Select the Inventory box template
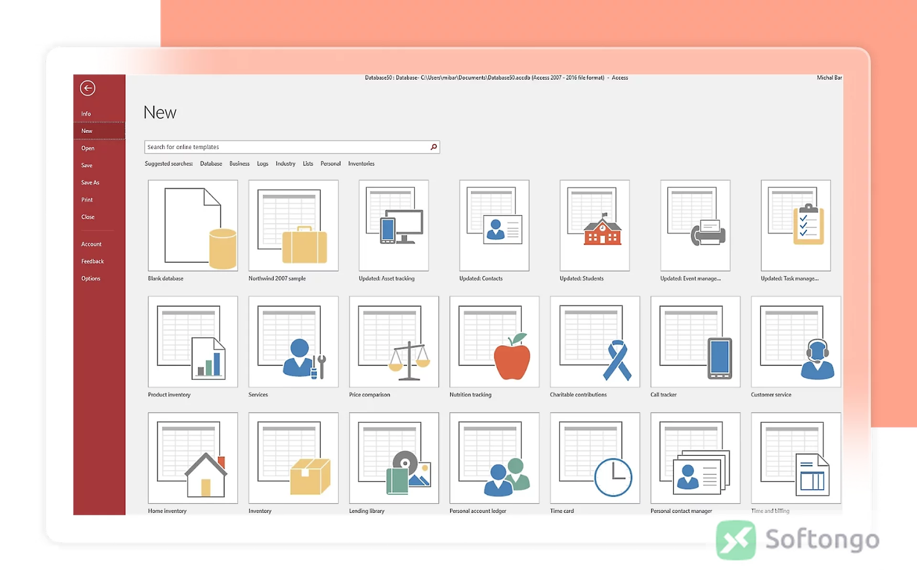 (293, 458)
